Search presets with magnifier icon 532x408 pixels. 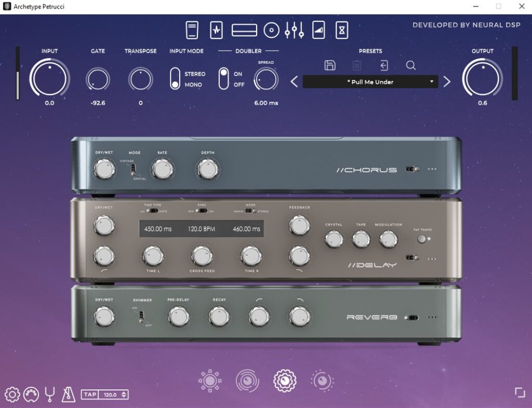(x=411, y=65)
